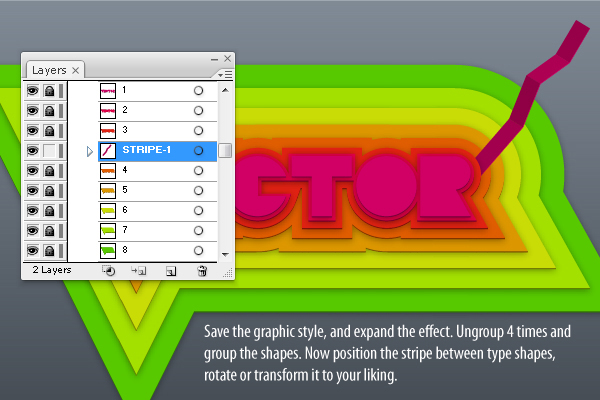
Task: Unlock layer 6 via its lock icon
Action: point(49,211)
